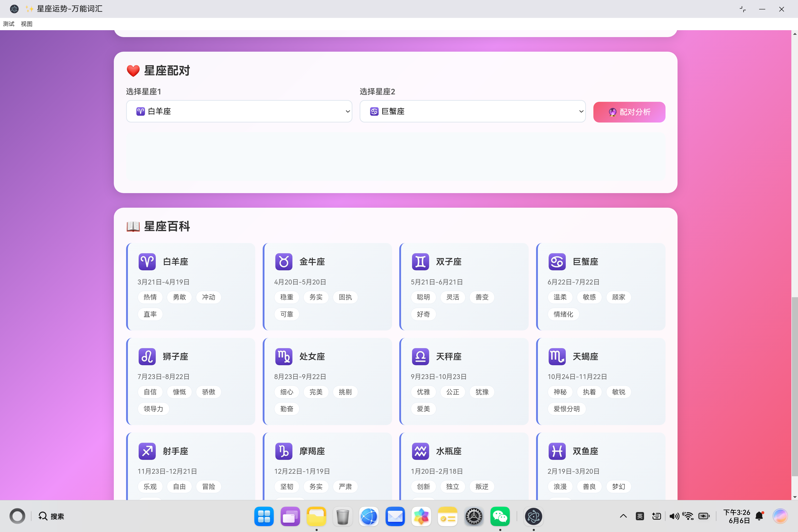The width and height of the screenshot is (798, 532).
Task: Click the Aries symbol icon in 白羊座 card
Action: click(x=147, y=262)
